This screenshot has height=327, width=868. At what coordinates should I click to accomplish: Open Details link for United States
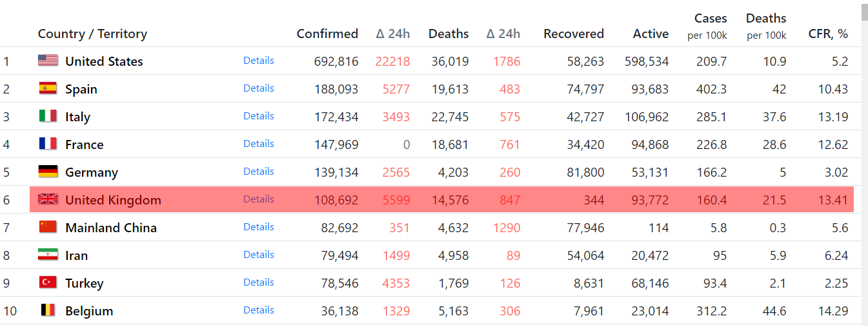259,61
